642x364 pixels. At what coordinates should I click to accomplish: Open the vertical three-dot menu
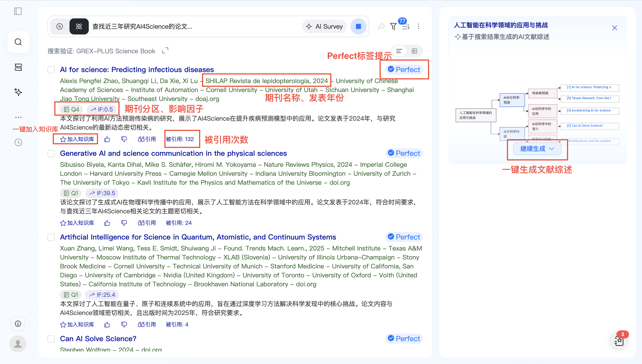419,26
